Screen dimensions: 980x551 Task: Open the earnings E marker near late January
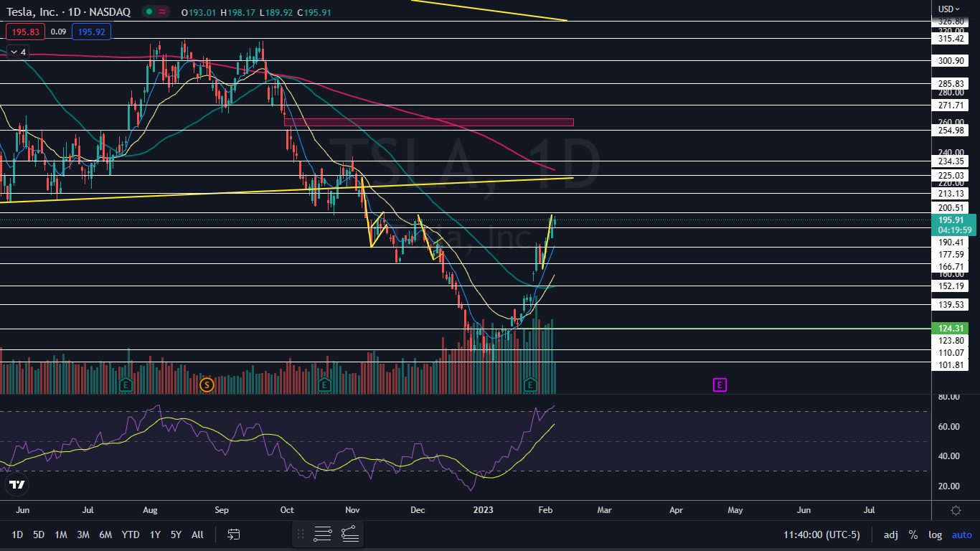tap(531, 385)
